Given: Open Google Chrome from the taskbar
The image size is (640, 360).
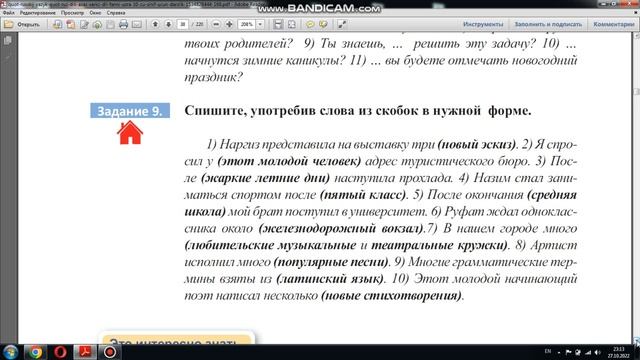Looking at the screenshot, I should pos(36,352).
